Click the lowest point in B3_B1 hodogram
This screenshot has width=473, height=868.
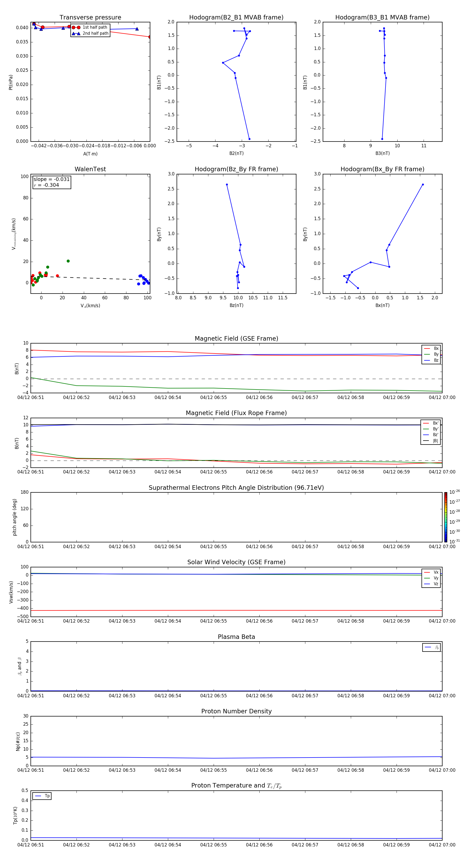[x=382, y=139]
